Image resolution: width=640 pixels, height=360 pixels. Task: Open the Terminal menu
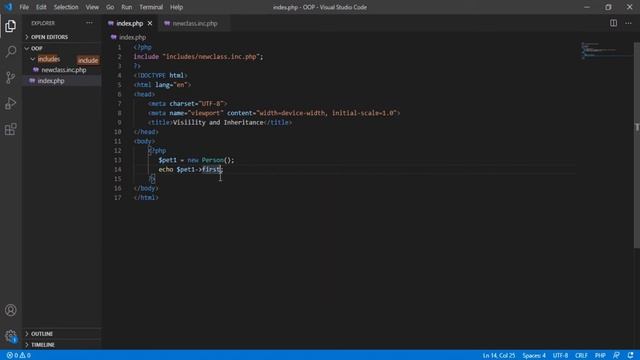coord(151,7)
